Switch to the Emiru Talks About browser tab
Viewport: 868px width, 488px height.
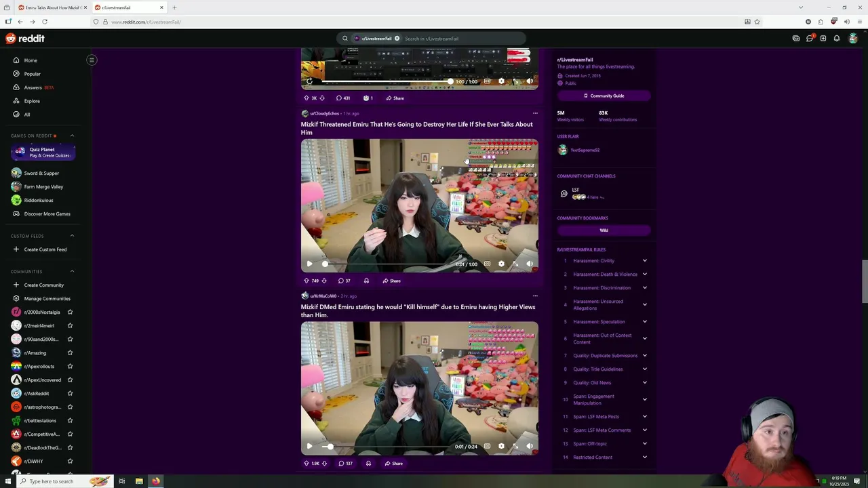coord(52,7)
